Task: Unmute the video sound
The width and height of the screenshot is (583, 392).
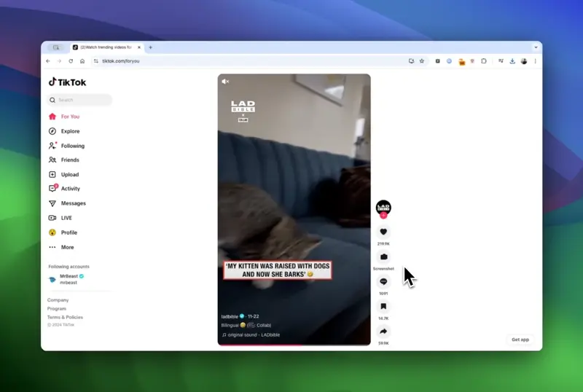Action: [x=225, y=82]
